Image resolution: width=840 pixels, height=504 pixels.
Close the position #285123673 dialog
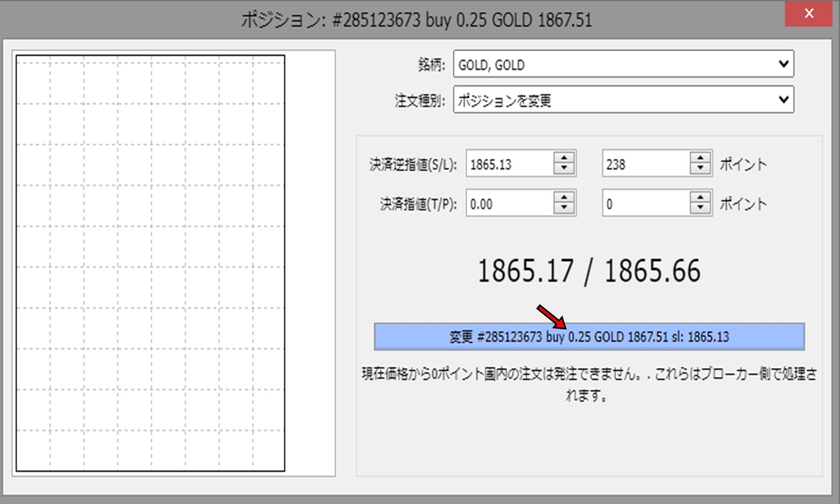(808, 13)
